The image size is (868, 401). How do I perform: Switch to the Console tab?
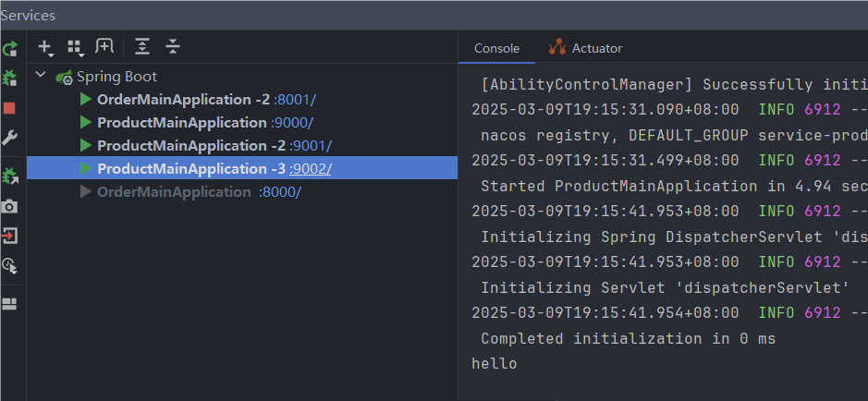[496, 48]
